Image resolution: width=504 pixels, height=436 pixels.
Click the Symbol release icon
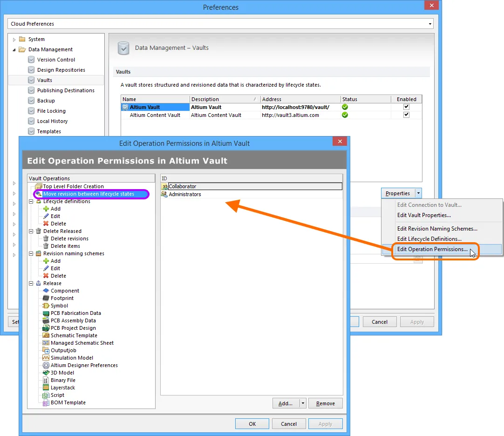pos(46,306)
